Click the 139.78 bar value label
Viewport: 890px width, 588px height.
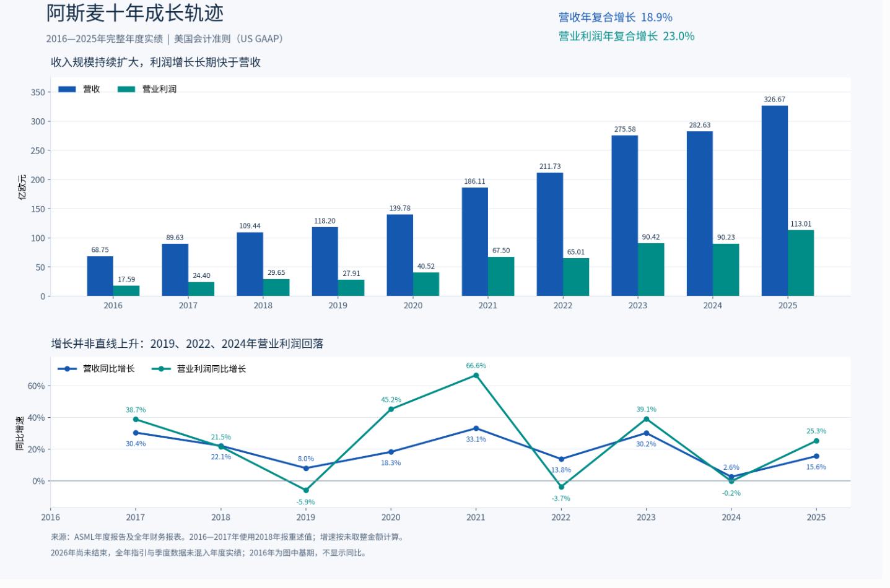pyautogui.click(x=399, y=209)
